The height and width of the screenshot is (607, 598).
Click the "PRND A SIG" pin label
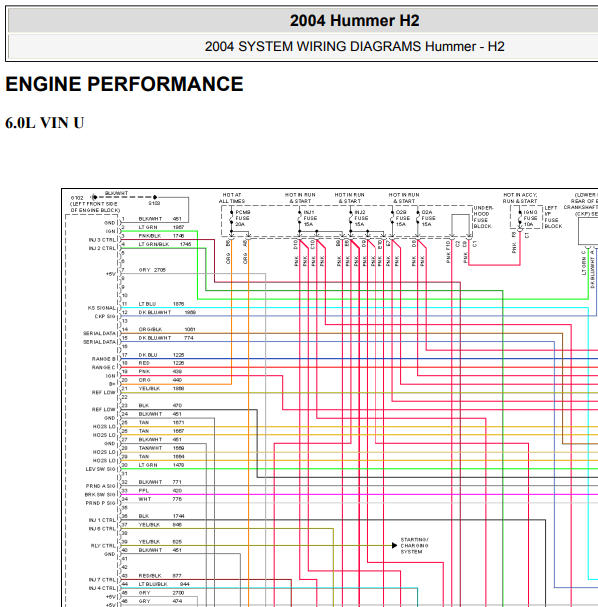coord(101,486)
